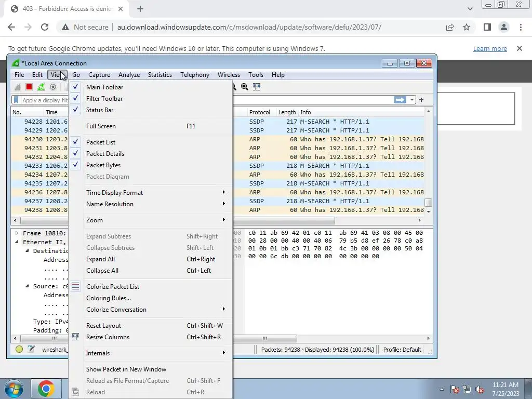Start capture with grey shark fin icon
This screenshot has width=532, height=399.
[x=17, y=87]
